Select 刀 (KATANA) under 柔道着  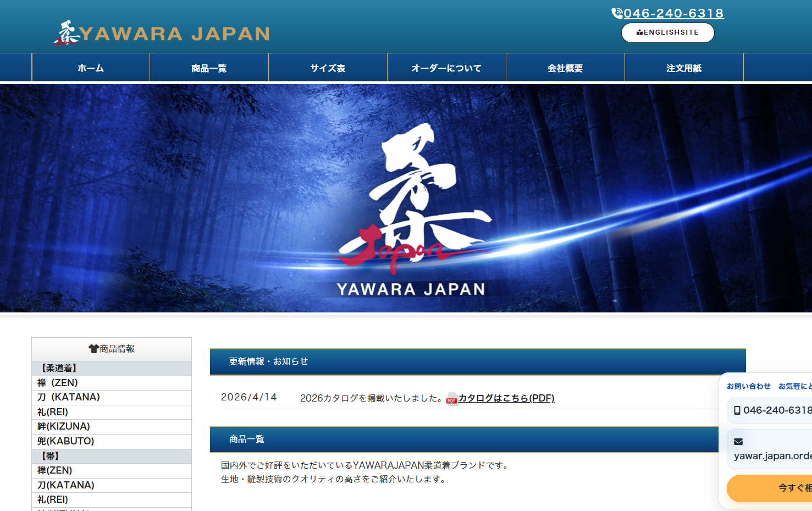(112, 397)
